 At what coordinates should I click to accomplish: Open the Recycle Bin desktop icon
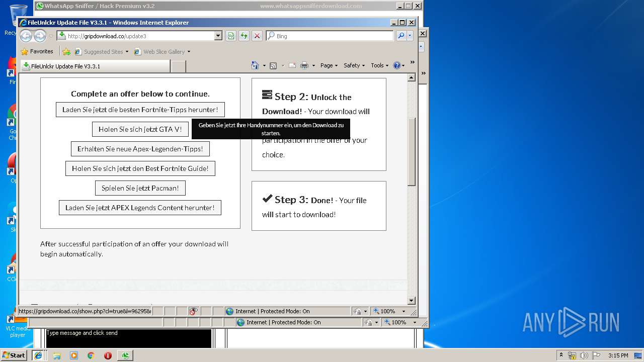[x=18, y=20]
